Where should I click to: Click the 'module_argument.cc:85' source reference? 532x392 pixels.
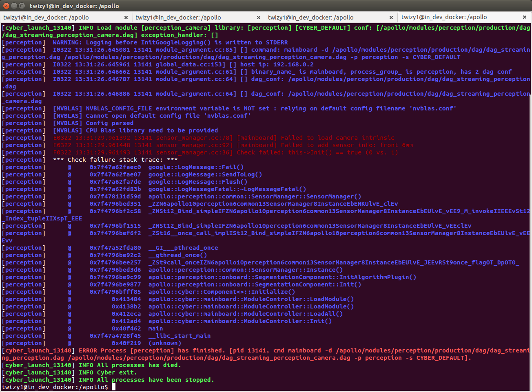[195, 50]
